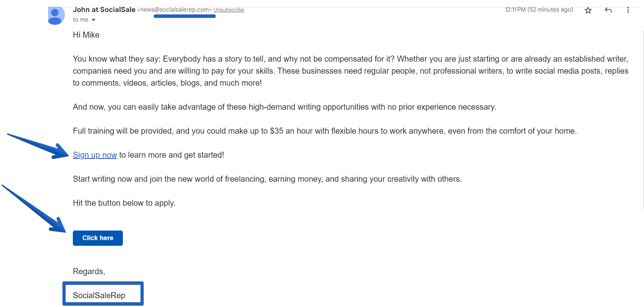Click the 12:11 PM timestamp
644x307 pixels.
click(539, 10)
